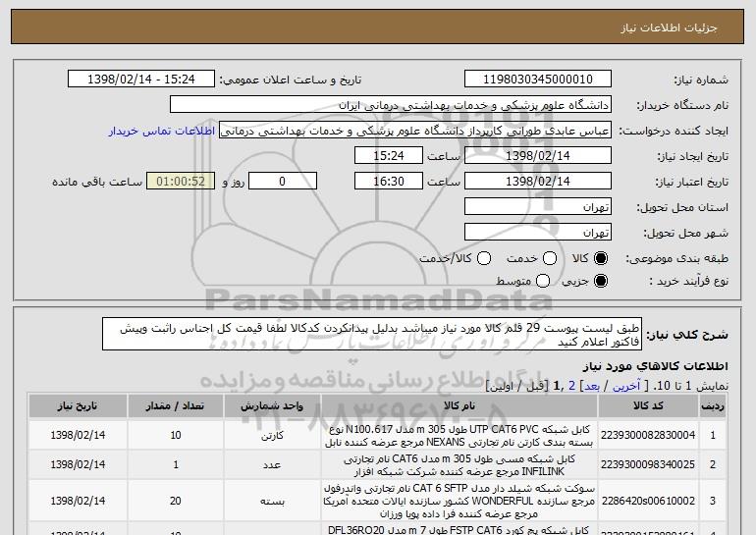Click the remaining time 01:00:52 field
Image resolution: width=756 pixels, height=535 pixels.
pyautogui.click(x=181, y=182)
